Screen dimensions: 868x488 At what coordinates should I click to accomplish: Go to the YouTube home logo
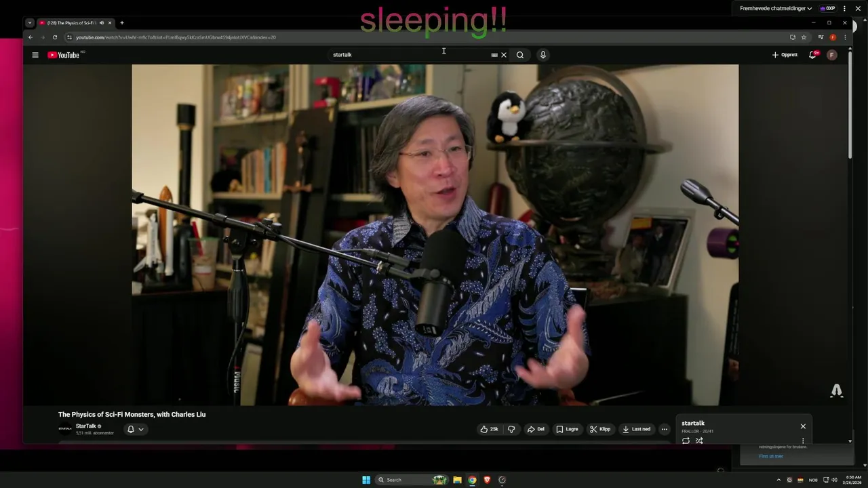coord(64,55)
